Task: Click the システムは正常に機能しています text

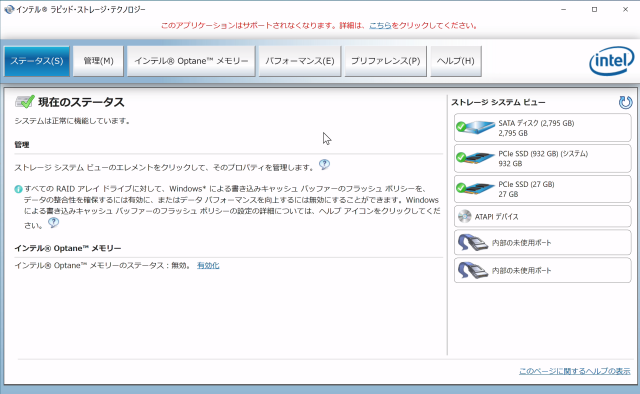Action: (72, 121)
